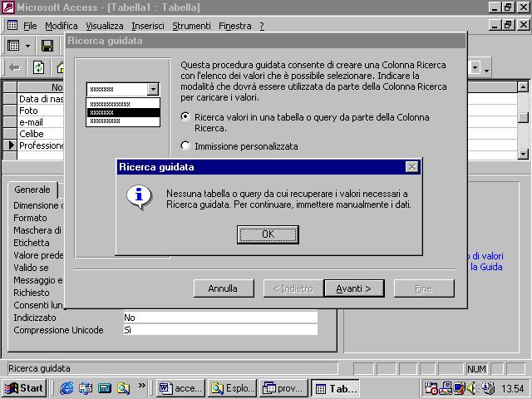Screen dimensions: 532x399
Task: Click the vertical scrollbar thumb of field grid
Action: pos(523,117)
